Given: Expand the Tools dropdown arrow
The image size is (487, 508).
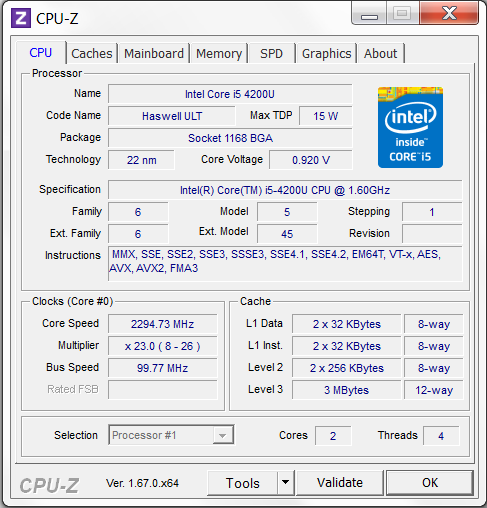Looking at the screenshot, I should [285, 483].
